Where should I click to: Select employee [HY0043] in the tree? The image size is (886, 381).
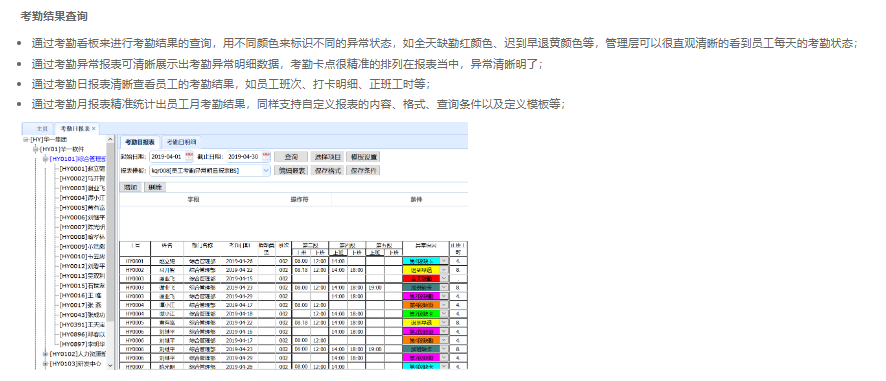coord(82,315)
